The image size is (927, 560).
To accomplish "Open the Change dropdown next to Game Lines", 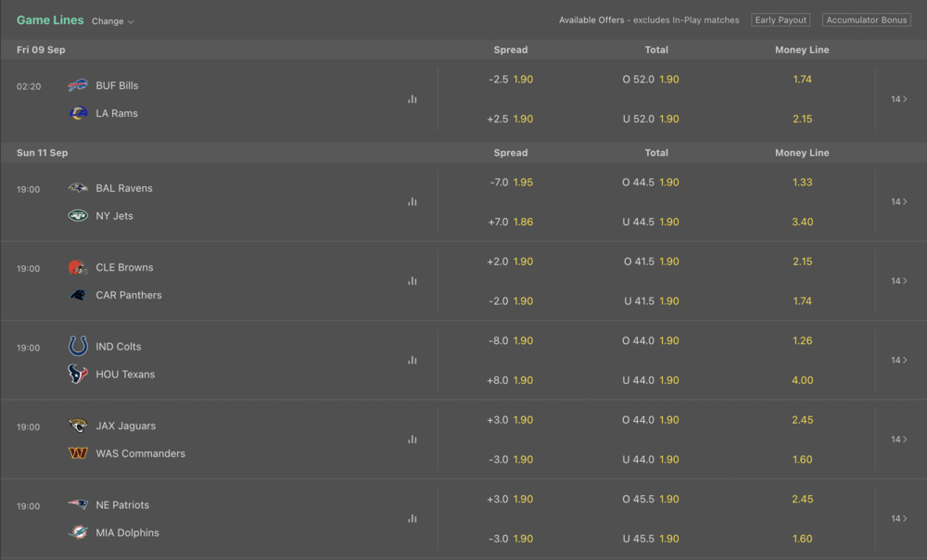I will 113,21.
